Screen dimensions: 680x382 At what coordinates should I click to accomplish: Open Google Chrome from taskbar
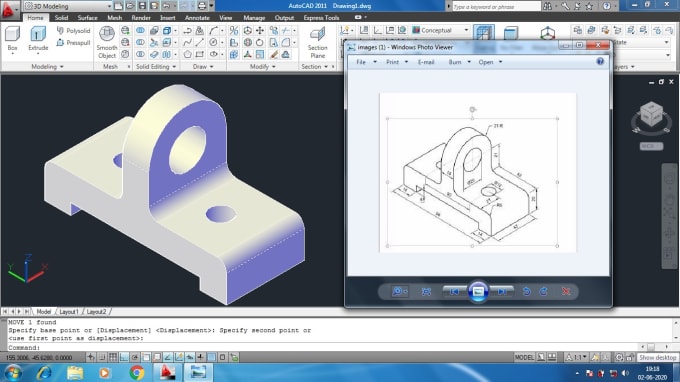coord(137,372)
